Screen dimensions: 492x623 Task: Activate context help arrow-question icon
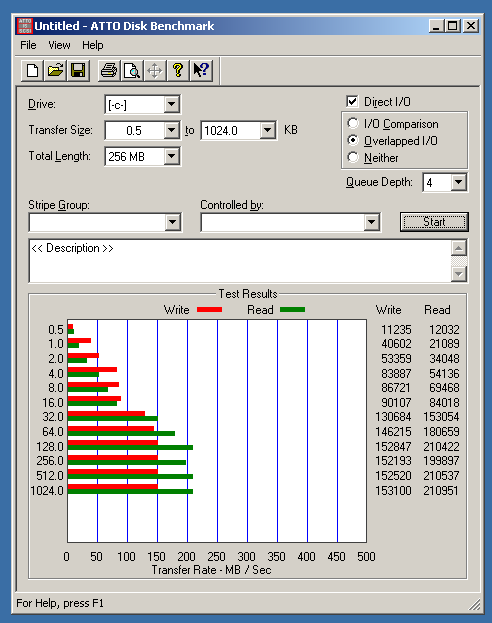click(x=201, y=71)
